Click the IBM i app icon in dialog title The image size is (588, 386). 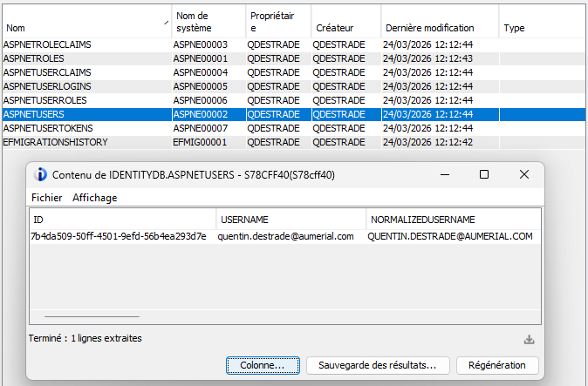(40, 174)
